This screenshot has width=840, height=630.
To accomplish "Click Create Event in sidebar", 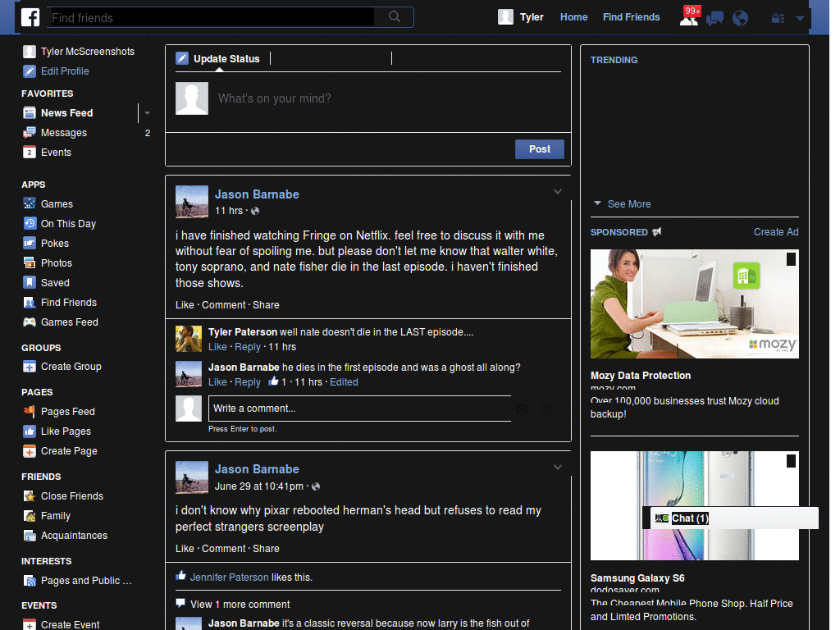I will 71,624.
